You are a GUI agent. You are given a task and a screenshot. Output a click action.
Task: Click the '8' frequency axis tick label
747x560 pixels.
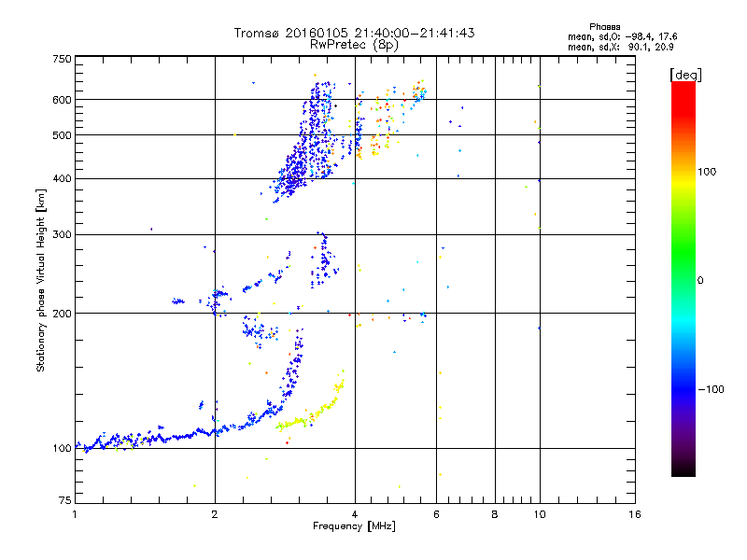(x=495, y=514)
